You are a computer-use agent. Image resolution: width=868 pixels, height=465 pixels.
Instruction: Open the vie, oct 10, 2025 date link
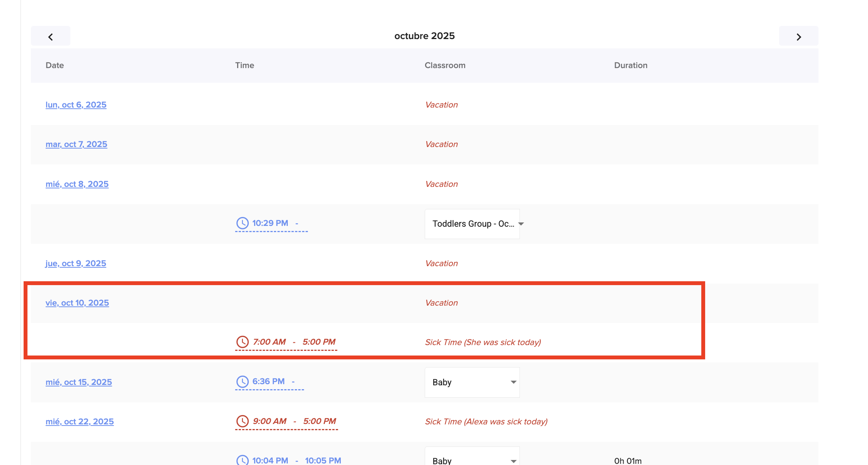click(77, 303)
